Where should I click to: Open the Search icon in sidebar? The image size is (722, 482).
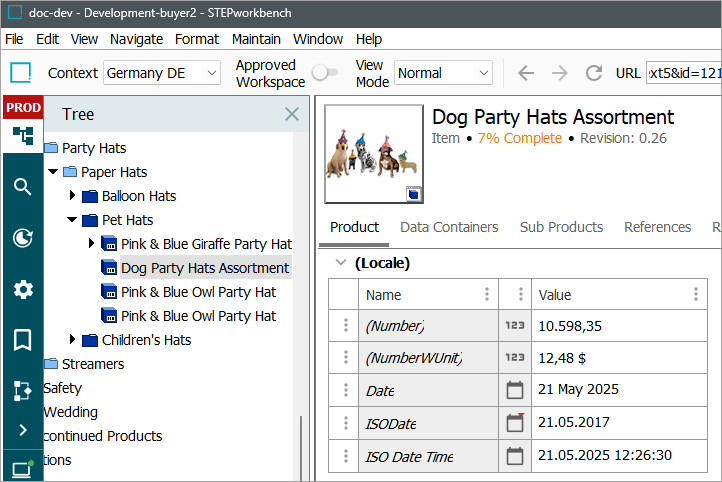22,186
